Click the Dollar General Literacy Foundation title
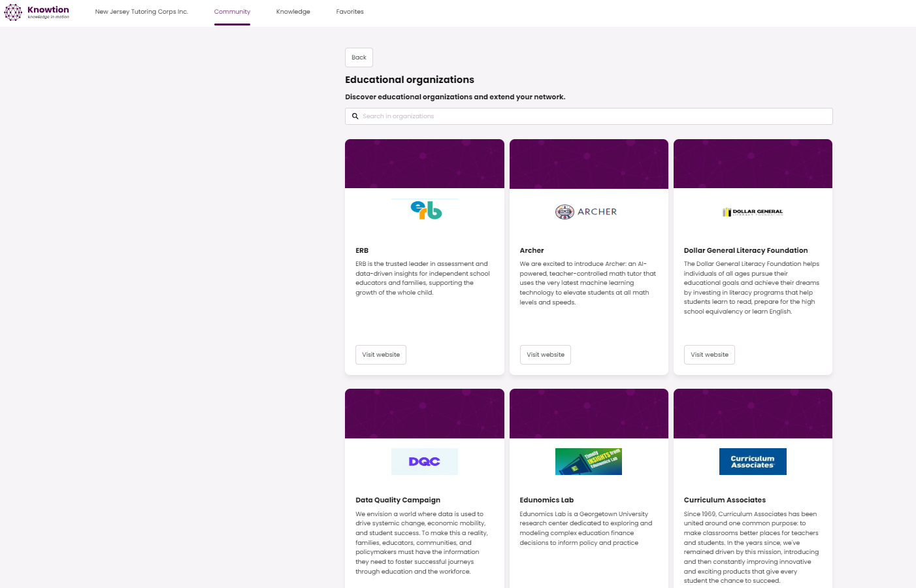The width and height of the screenshot is (916, 588). click(745, 251)
